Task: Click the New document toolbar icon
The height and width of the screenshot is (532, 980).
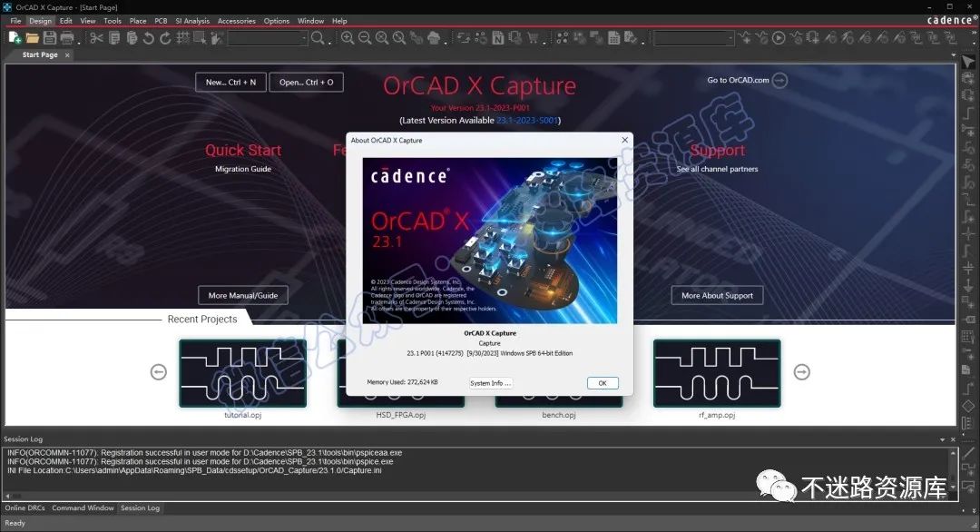Action: (x=15, y=37)
